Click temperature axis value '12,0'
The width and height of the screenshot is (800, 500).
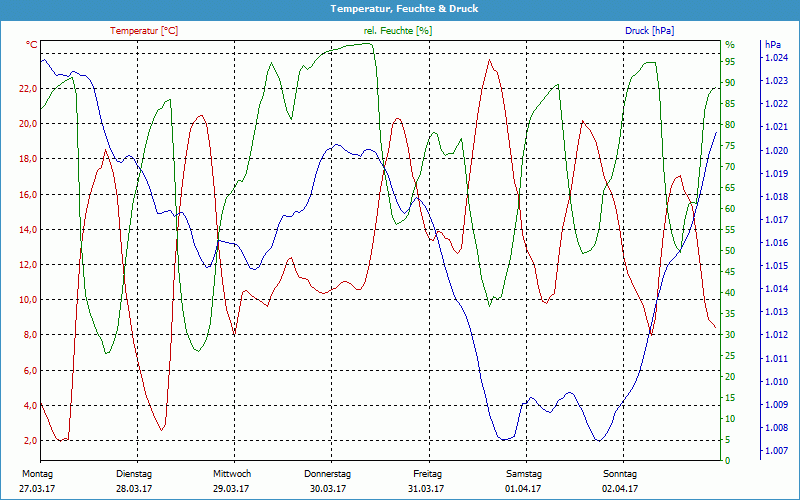pyautogui.click(x=28, y=265)
